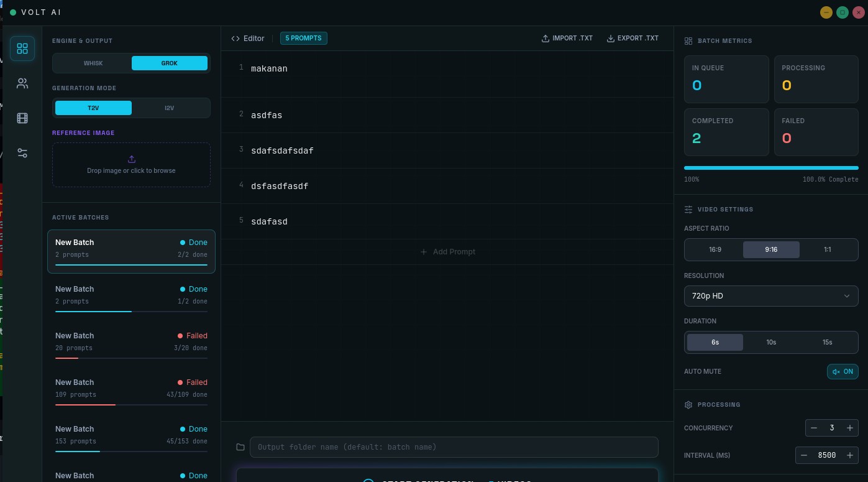Image resolution: width=868 pixels, height=482 pixels.
Task: Open the film library sidebar icon
Action: (x=22, y=118)
